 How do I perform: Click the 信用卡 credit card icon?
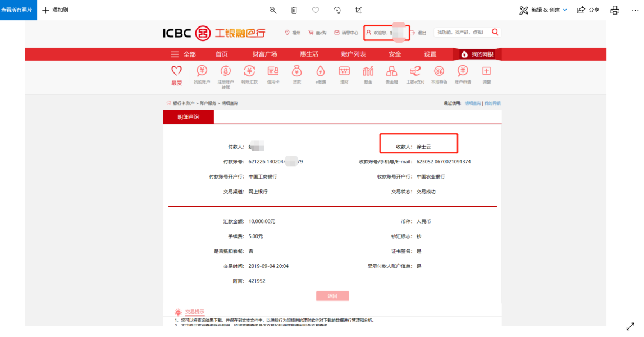coord(273,74)
